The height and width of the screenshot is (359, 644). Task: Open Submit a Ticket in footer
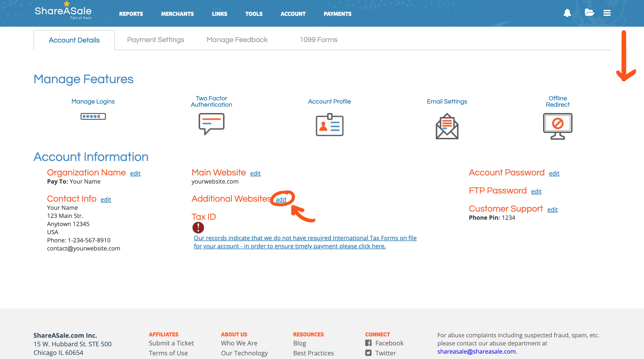click(171, 343)
